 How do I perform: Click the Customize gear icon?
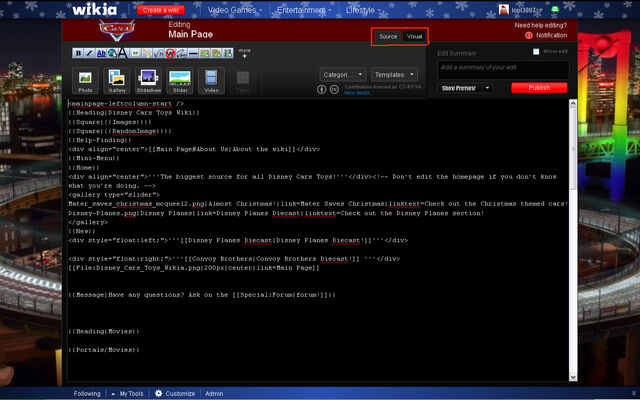click(158, 393)
